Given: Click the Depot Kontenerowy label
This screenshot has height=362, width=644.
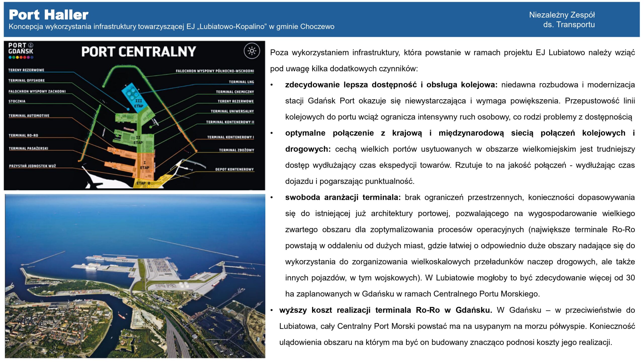Looking at the screenshot, I should pyautogui.click(x=234, y=169).
